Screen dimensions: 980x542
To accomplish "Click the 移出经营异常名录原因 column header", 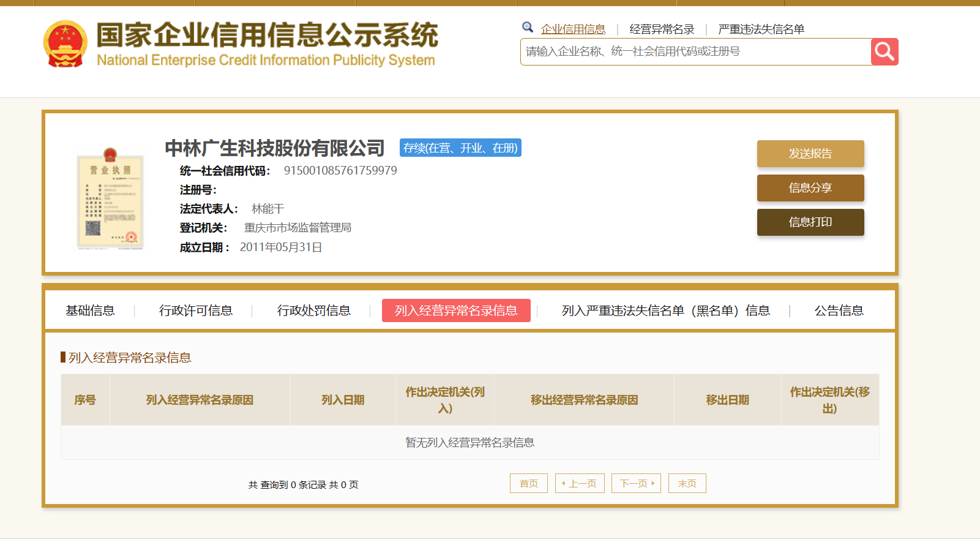I will (584, 400).
